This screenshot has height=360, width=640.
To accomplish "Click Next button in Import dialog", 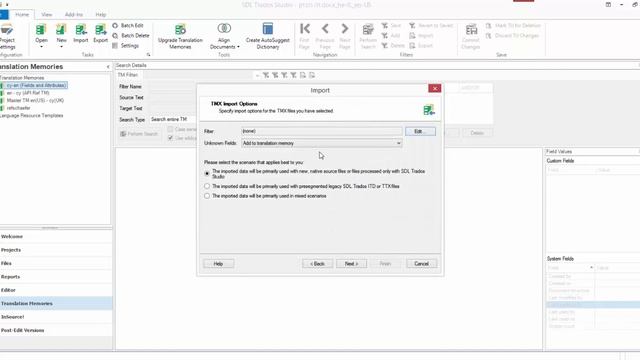I will tap(351, 264).
